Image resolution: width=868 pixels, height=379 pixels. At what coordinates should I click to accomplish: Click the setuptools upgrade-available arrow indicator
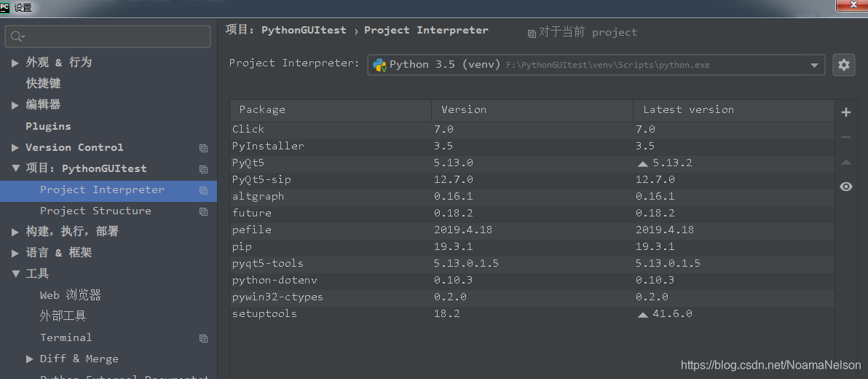click(x=642, y=315)
